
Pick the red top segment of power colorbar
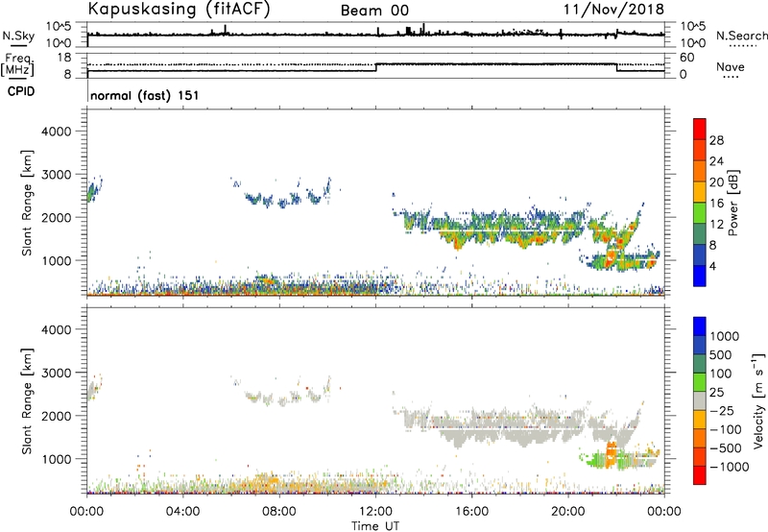[700, 129]
